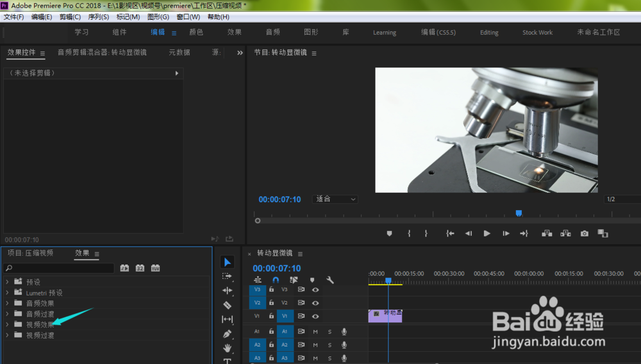641x364 pixels.
Task: Toggle track lock for V3
Action: (271, 290)
